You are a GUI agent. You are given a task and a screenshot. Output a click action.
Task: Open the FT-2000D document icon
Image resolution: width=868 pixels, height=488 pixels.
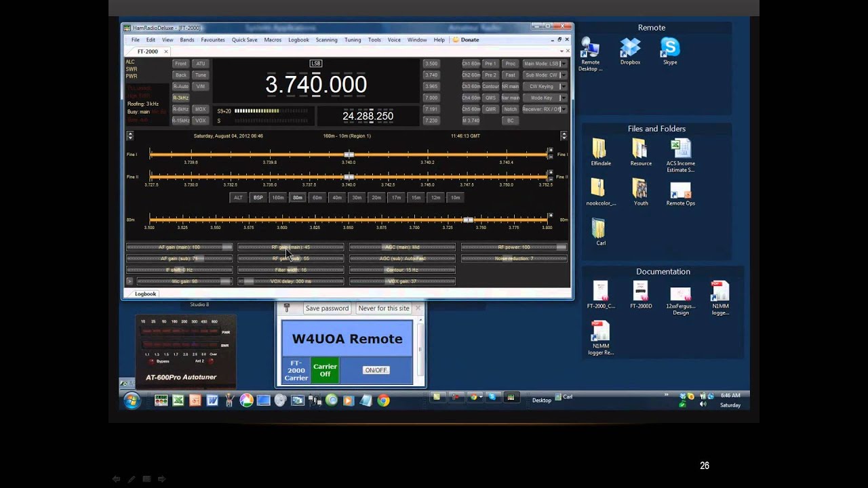[x=641, y=291]
